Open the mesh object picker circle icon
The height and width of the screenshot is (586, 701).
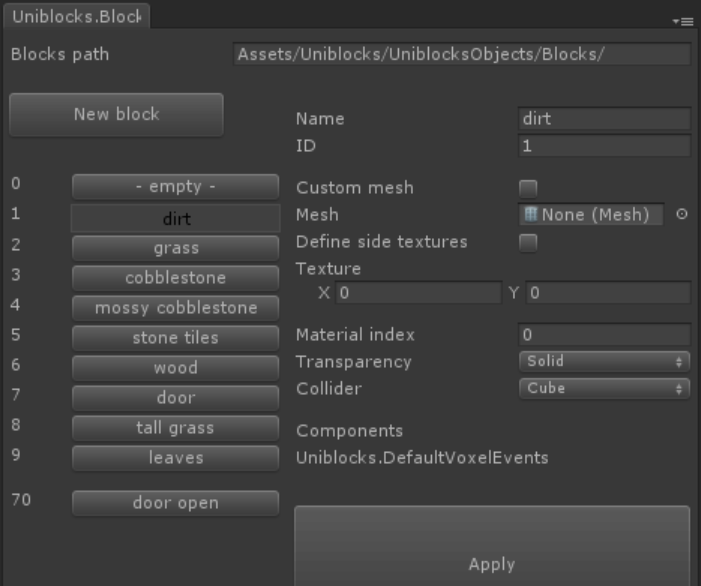[681, 215]
